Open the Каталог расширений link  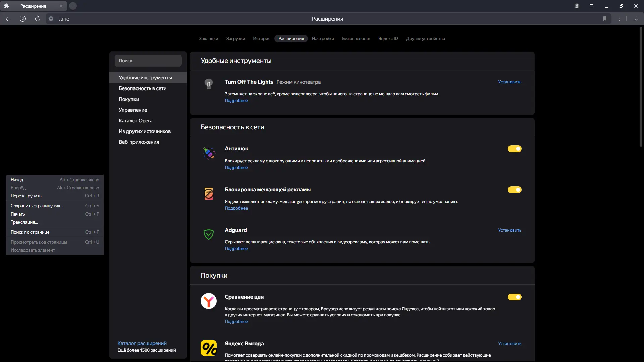point(142,343)
